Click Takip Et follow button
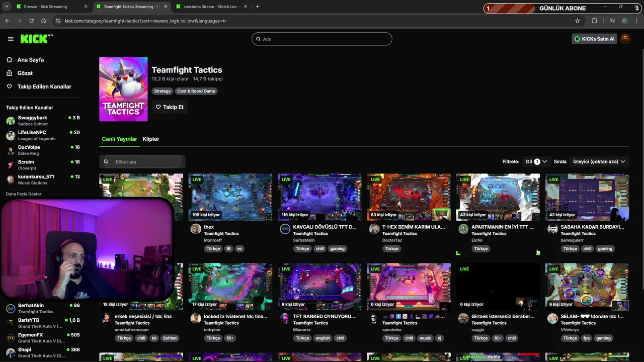644x362 pixels. click(170, 107)
